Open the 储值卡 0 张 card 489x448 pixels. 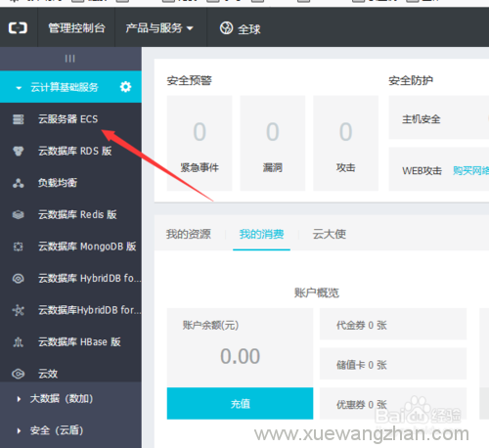pyautogui.click(x=393, y=364)
